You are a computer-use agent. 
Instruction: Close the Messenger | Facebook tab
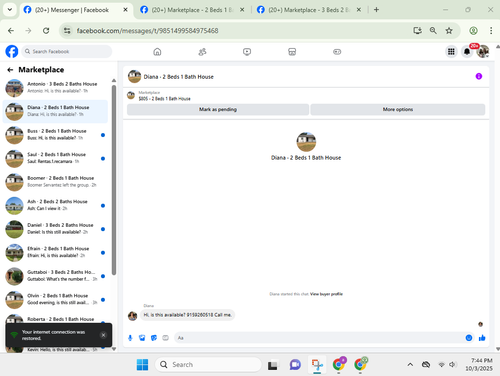coord(125,10)
